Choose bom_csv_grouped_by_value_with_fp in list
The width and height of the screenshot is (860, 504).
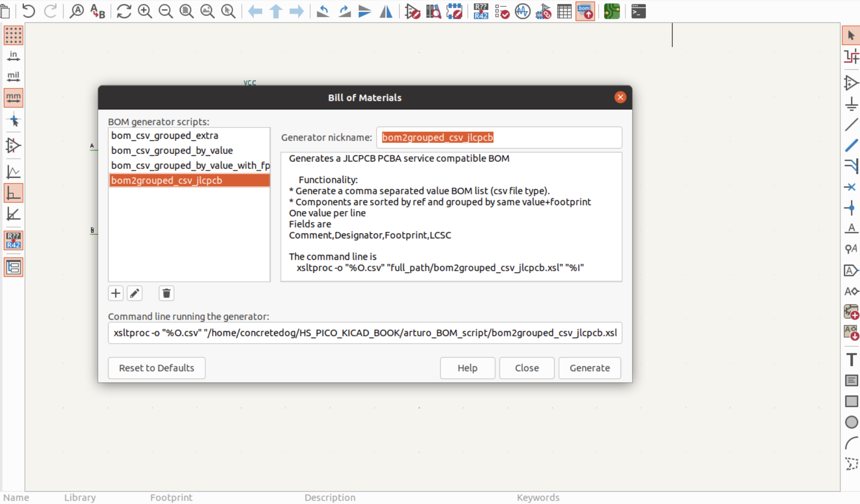point(190,166)
